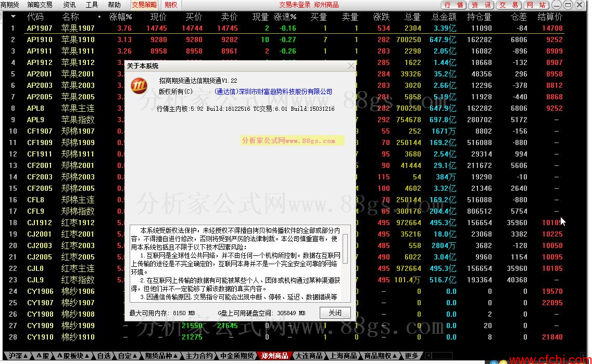
Task: Select row CF1909 郑棉1909
Action: click(283, 142)
